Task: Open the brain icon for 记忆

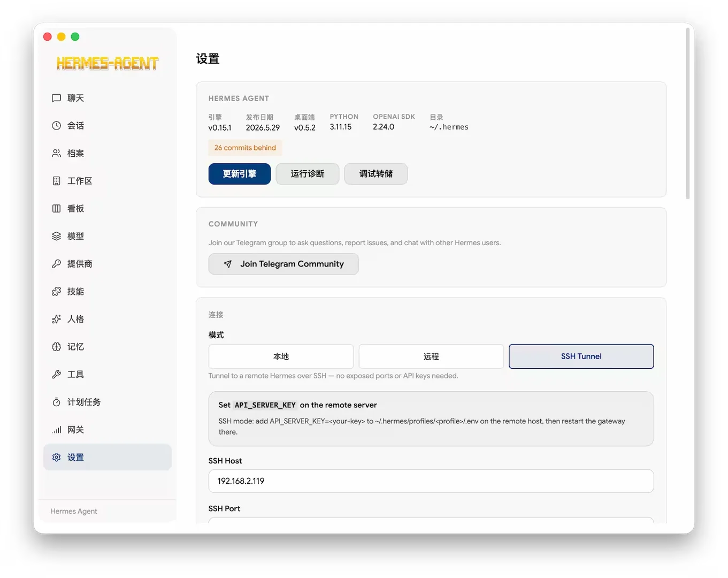Action: (56, 347)
